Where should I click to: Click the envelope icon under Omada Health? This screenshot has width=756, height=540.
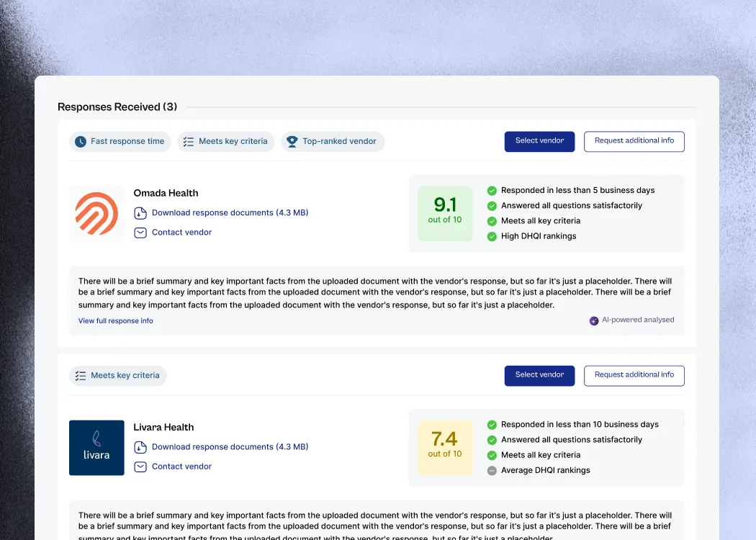pos(140,233)
